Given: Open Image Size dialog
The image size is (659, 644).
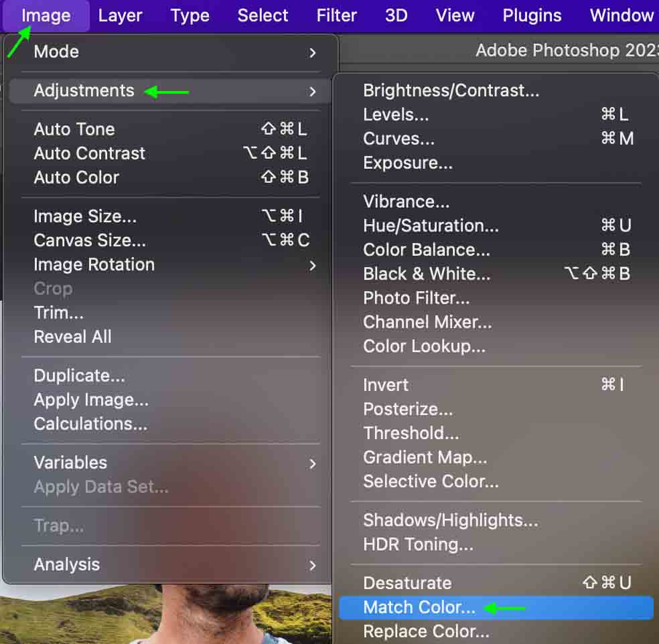Looking at the screenshot, I should point(170,216).
